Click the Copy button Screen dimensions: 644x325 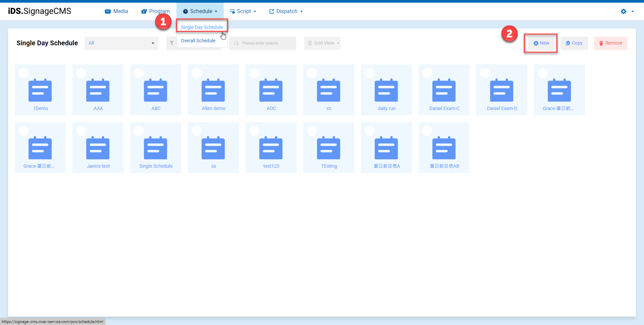point(574,43)
